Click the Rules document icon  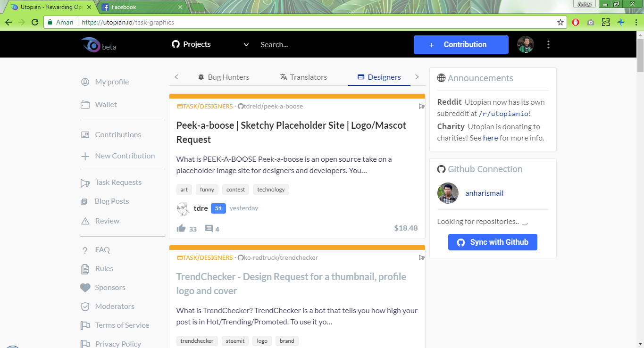point(85,269)
